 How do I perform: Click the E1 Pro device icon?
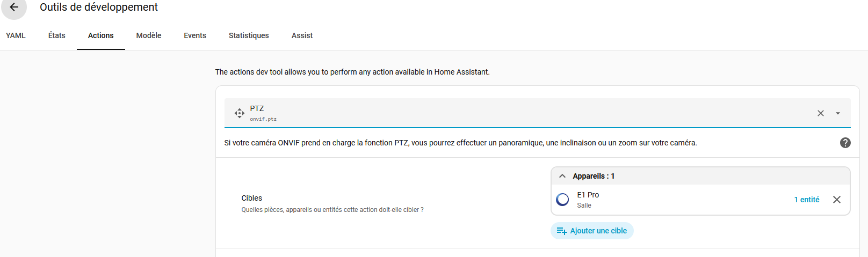562,200
